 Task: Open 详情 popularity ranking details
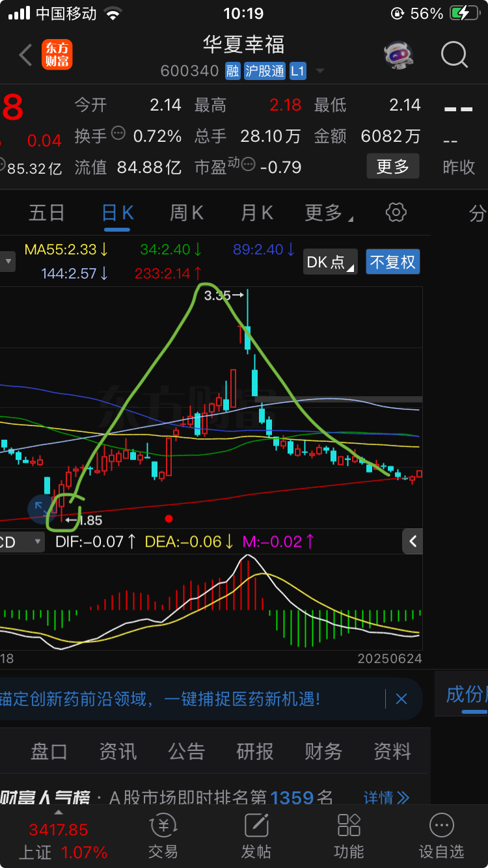coord(386,798)
